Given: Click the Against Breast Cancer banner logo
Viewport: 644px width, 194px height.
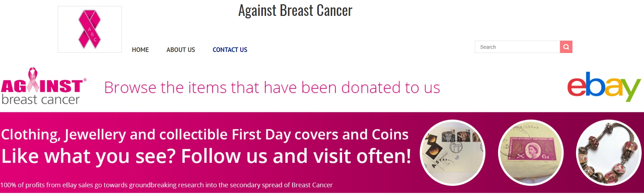Looking at the screenshot, I should 44,87.
